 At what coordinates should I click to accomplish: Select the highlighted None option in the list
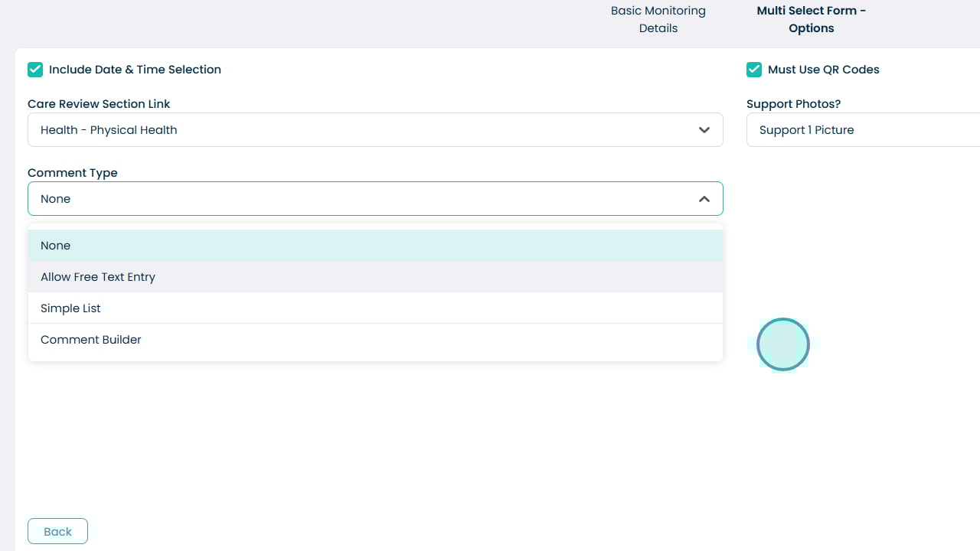pyautogui.click(x=375, y=246)
